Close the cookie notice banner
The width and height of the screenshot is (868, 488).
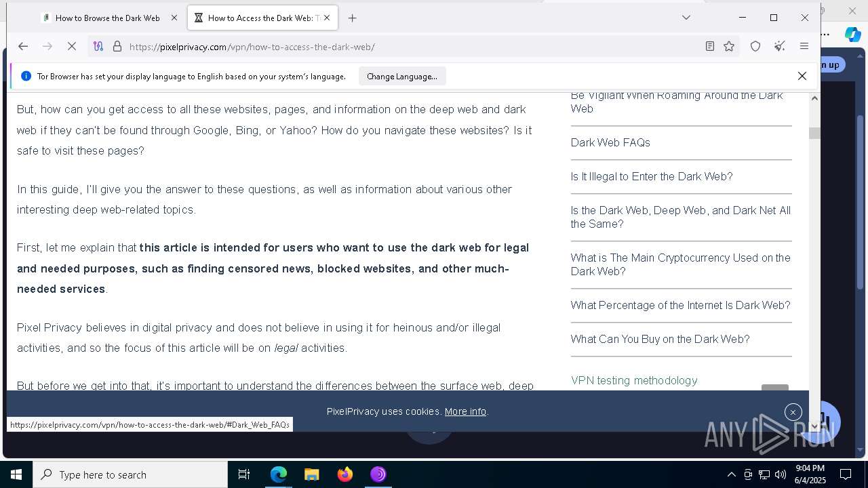[793, 412]
